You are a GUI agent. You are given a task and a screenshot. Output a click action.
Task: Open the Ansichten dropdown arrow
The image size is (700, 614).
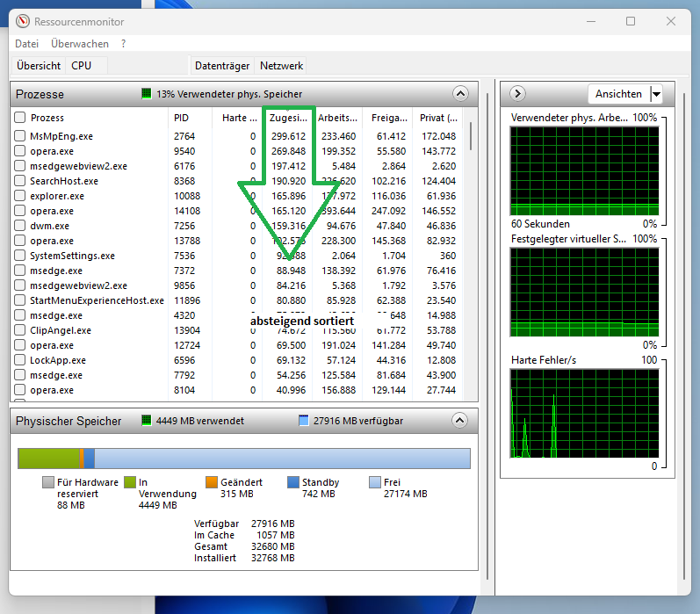656,94
